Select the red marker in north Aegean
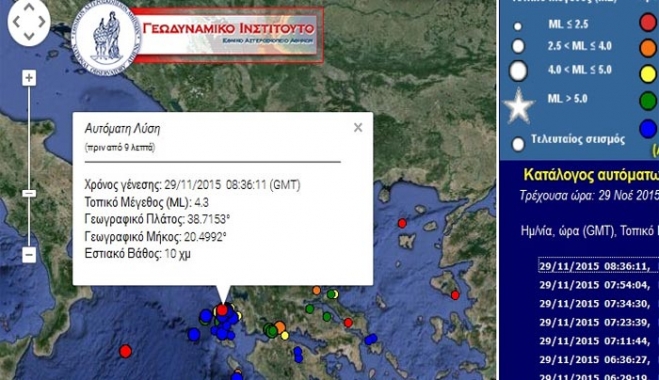 point(402,223)
